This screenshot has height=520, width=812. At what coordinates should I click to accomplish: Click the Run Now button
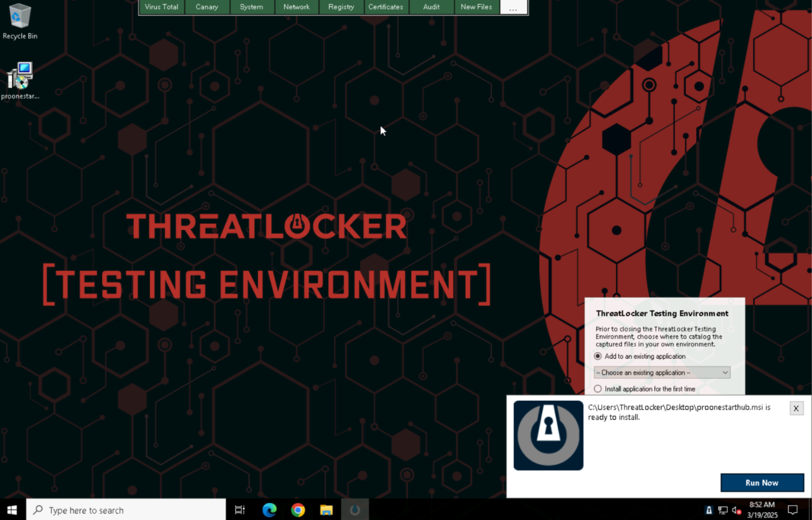pyautogui.click(x=762, y=482)
